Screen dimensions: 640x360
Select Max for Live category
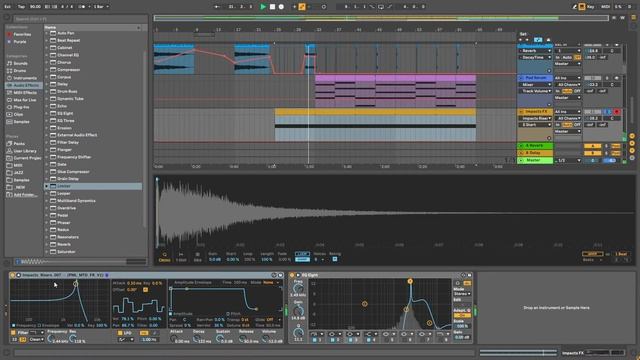24,100
